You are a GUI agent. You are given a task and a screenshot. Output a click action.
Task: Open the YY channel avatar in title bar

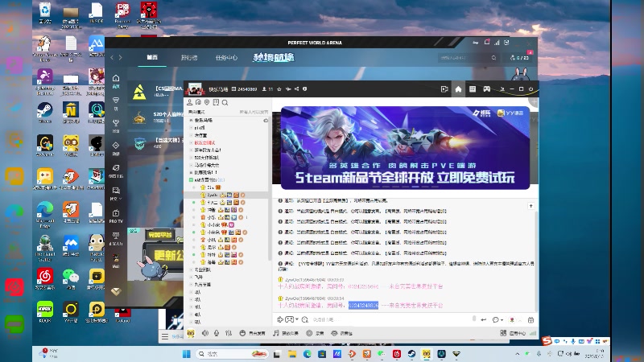click(194, 89)
